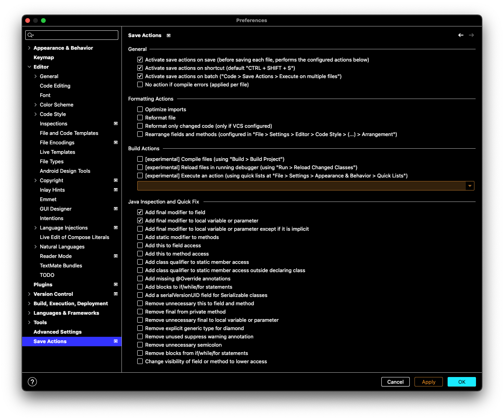Expand the Appearance & Behavior section
The height and width of the screenshot is (420, 504).
pos(29,48)
